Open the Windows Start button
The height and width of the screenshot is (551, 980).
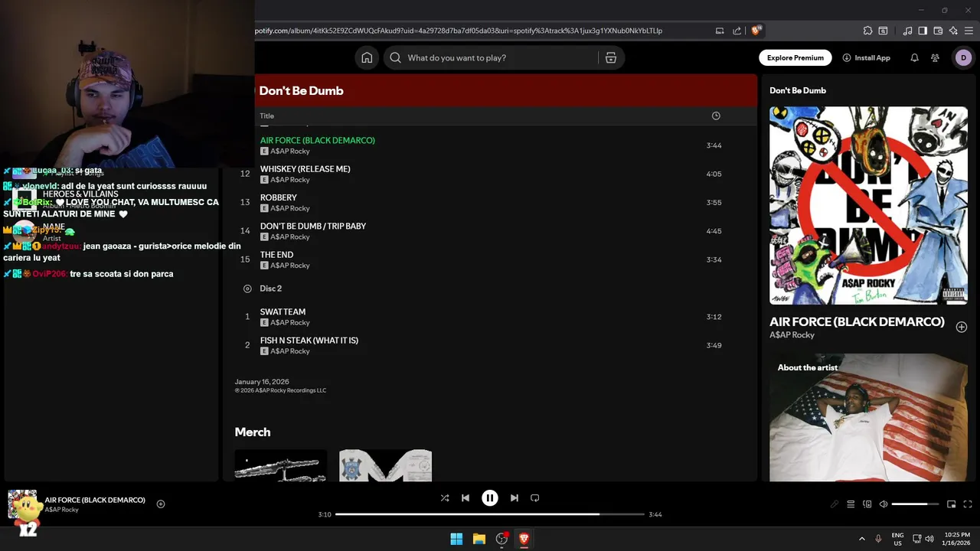pyautogui.click(x=456, y=539)
